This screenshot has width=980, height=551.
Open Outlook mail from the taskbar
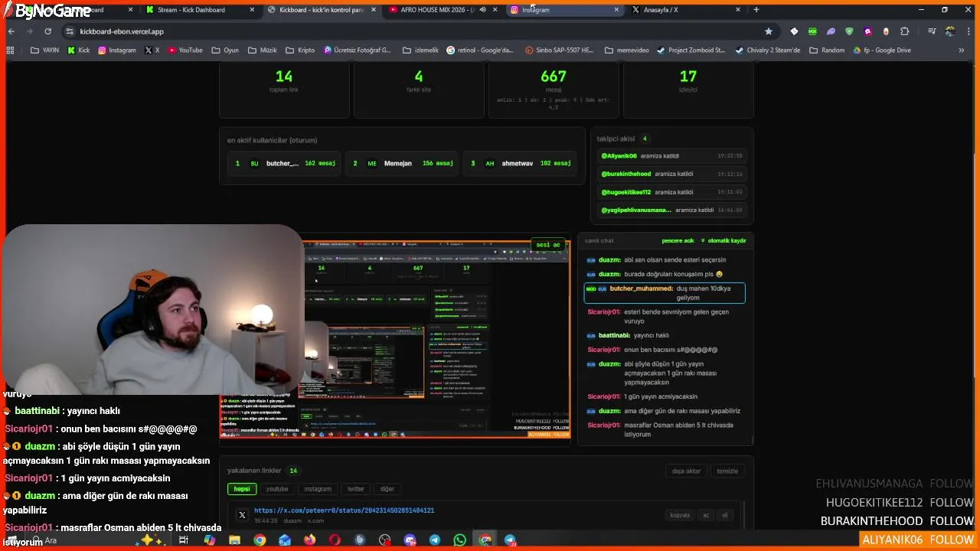(284, 540)
